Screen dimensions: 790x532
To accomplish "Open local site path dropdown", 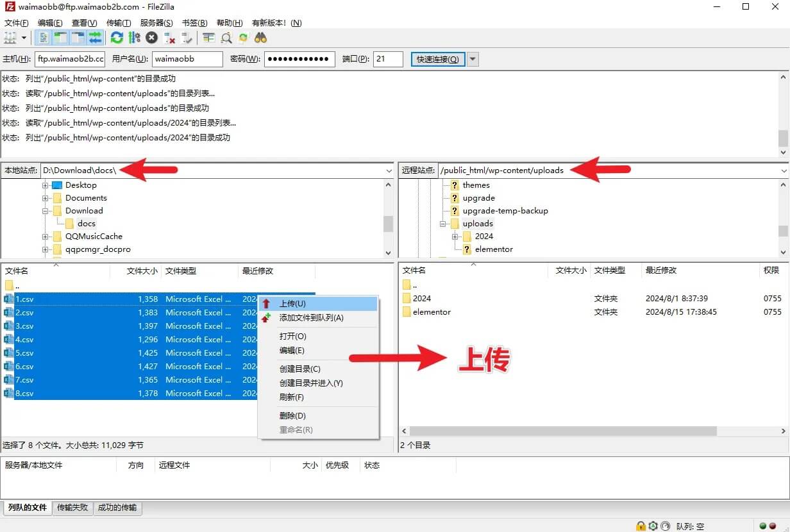I will tap(389, 170).
